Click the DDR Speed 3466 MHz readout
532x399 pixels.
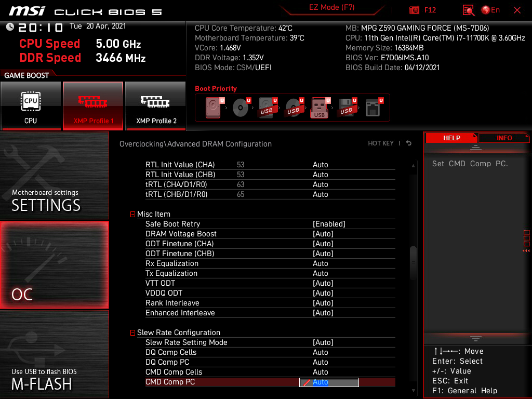click(83, 58)
